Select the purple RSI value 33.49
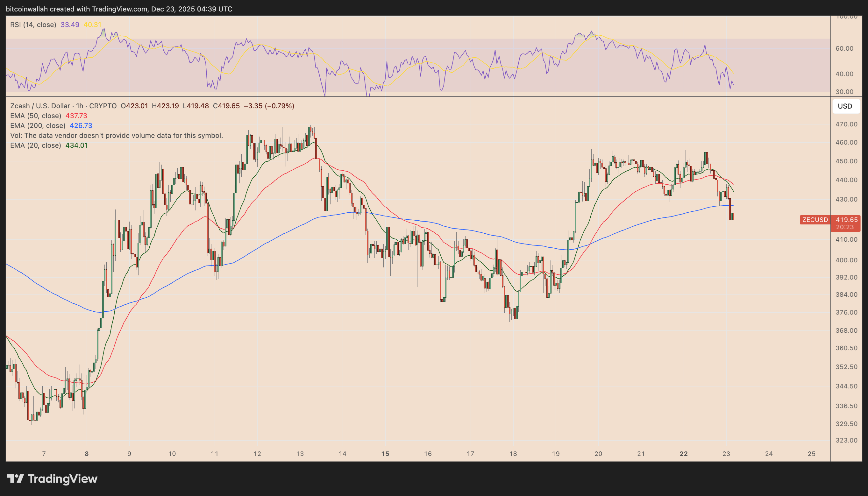868x496 pixels. 70,25
